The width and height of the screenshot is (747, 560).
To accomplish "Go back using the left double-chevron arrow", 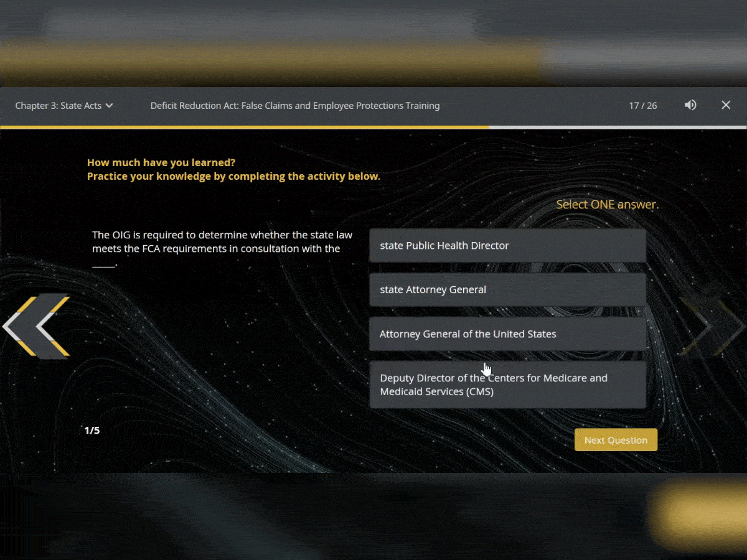I will coord(37,326).
